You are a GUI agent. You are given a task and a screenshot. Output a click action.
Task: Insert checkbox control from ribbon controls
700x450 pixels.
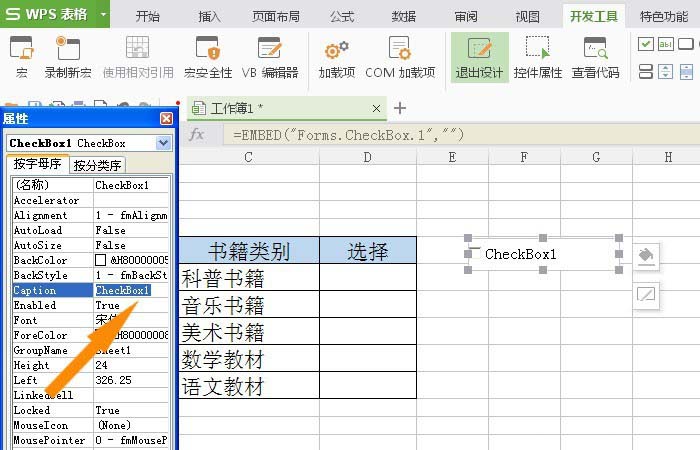(x=645, y=44)
